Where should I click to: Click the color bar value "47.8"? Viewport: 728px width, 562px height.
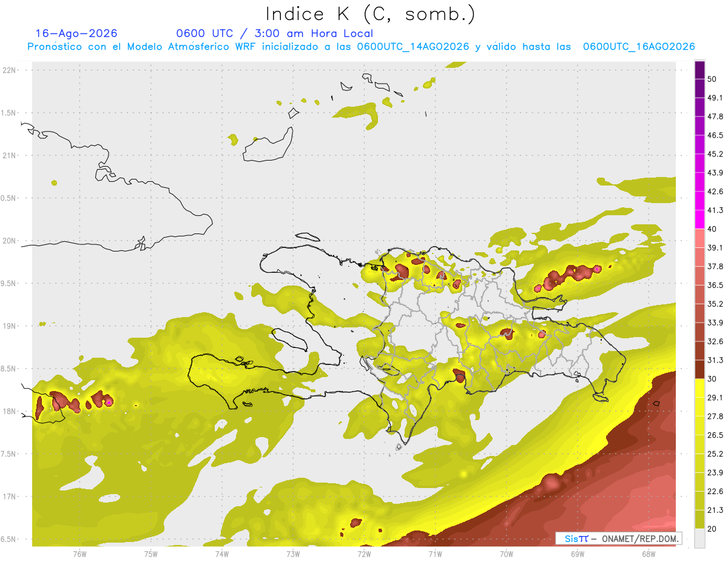[715, 116]
